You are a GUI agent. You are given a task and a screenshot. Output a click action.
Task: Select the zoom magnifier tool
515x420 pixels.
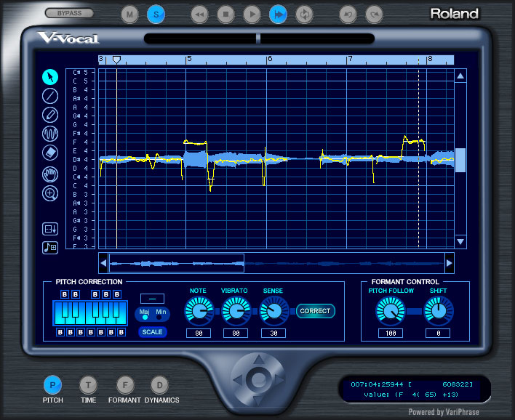tap(50, 193)
